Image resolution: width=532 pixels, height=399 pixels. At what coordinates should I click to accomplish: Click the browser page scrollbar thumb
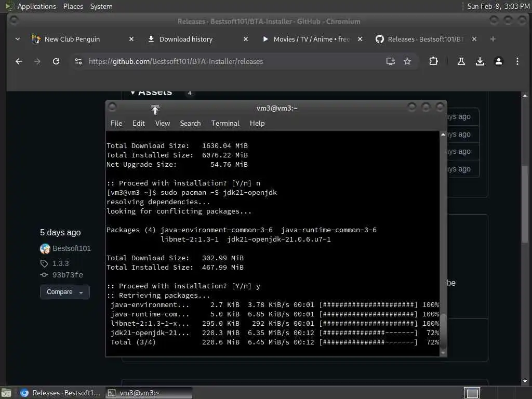tap(525, 205)
